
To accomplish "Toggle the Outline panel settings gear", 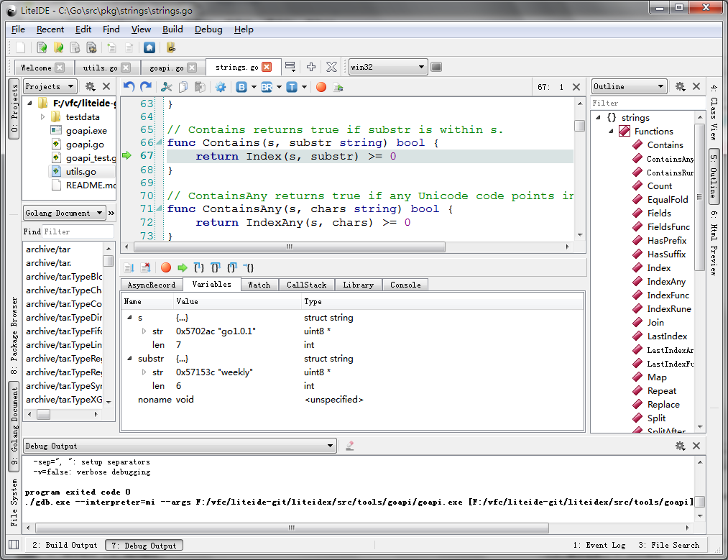I will point(681,86).
